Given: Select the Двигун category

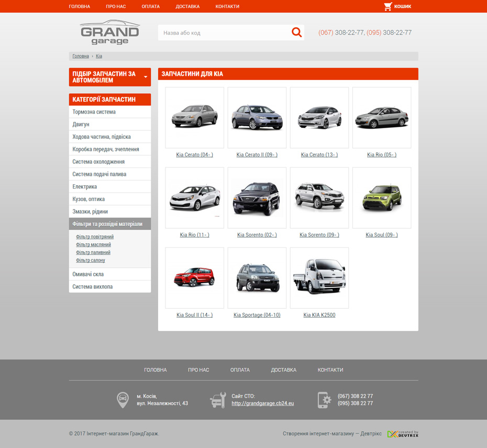Looking at the screenshot, I should [x=110, y=124].
